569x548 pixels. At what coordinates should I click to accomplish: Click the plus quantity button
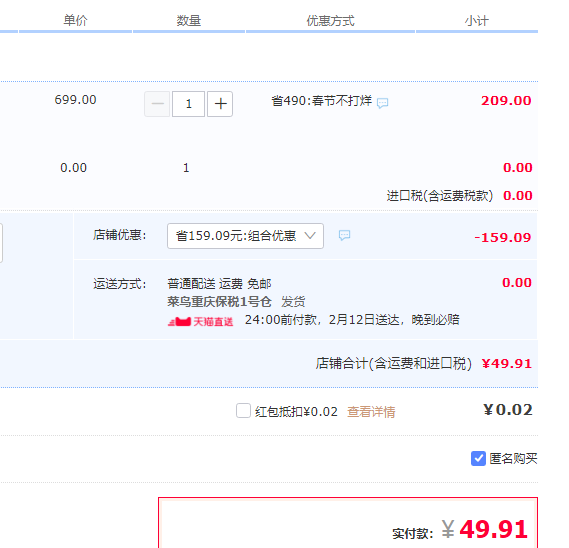click(220, 104)
